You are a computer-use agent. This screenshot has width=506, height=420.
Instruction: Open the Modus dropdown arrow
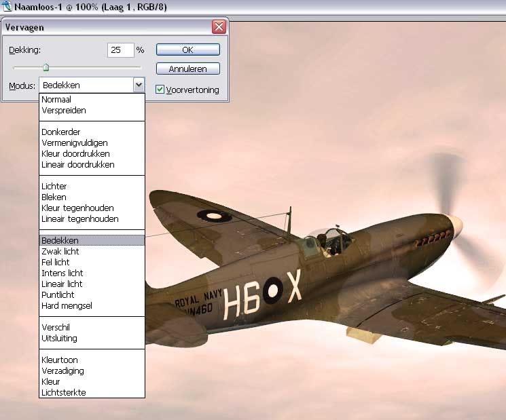[139, 85]
